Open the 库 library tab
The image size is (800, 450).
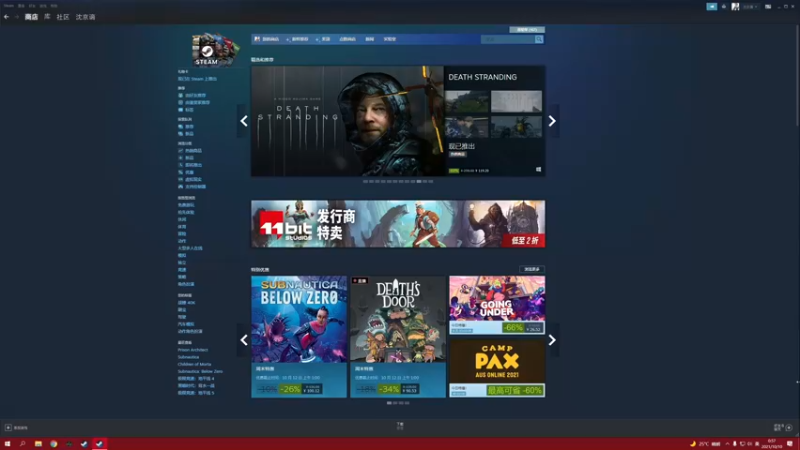tap(47, 17)
